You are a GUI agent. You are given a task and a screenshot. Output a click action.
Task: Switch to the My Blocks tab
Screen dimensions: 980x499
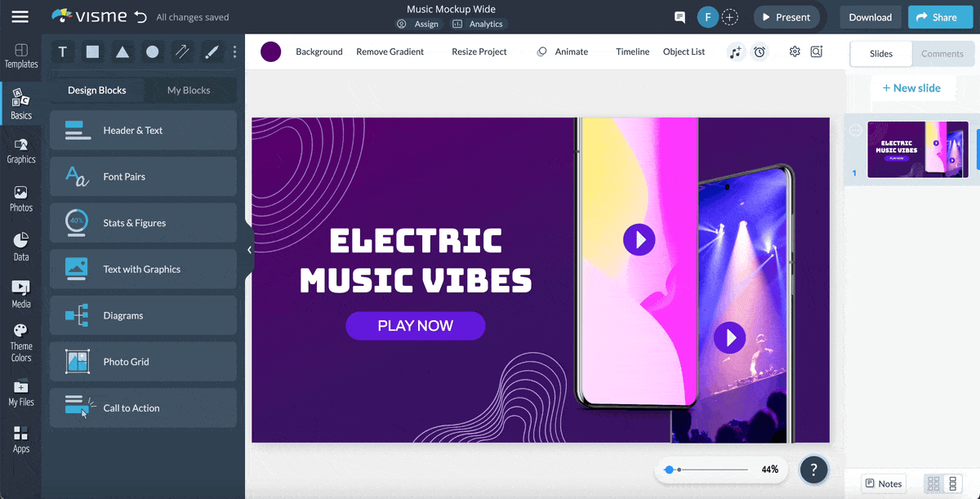point(189,91)
